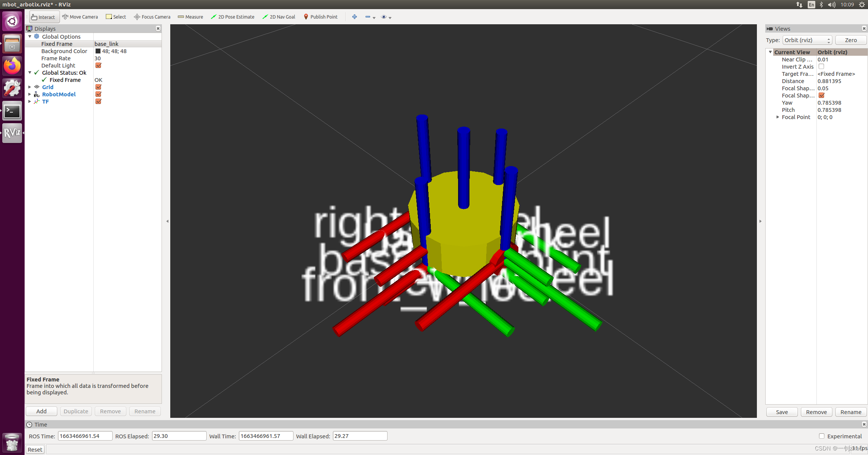The image size is (868, 455).
Task: Click the Focus Camera tool
Action: (x=152, y=17)
